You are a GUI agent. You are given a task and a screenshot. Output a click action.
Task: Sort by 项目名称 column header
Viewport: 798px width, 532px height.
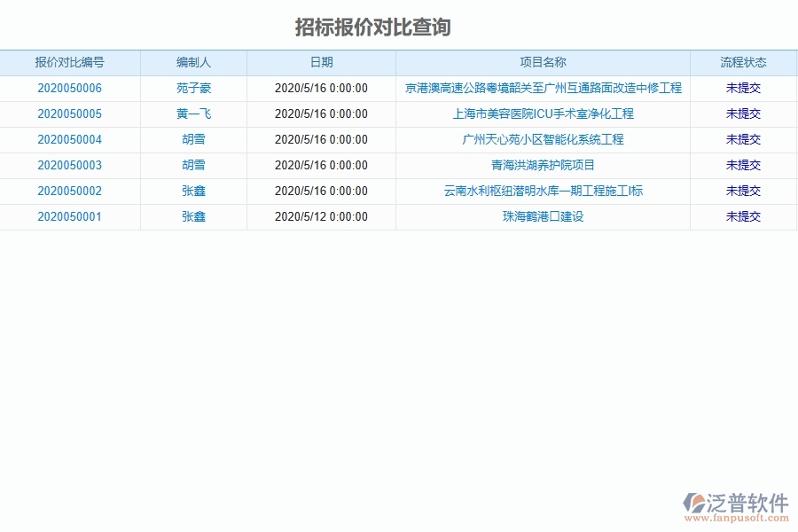(x=543, y=62)
